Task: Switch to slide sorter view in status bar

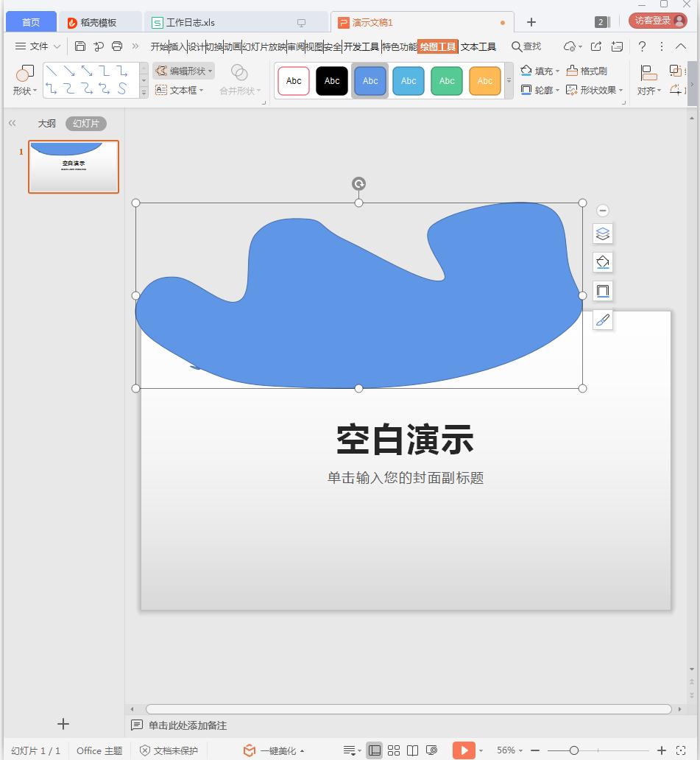Action: 394,750
